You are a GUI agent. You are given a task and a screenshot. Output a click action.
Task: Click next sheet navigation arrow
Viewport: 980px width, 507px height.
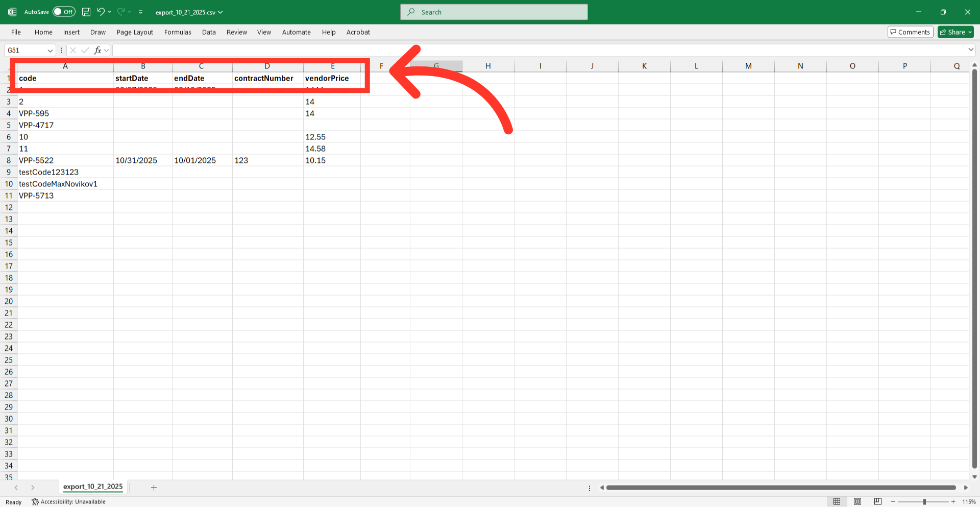coord(33,488)
